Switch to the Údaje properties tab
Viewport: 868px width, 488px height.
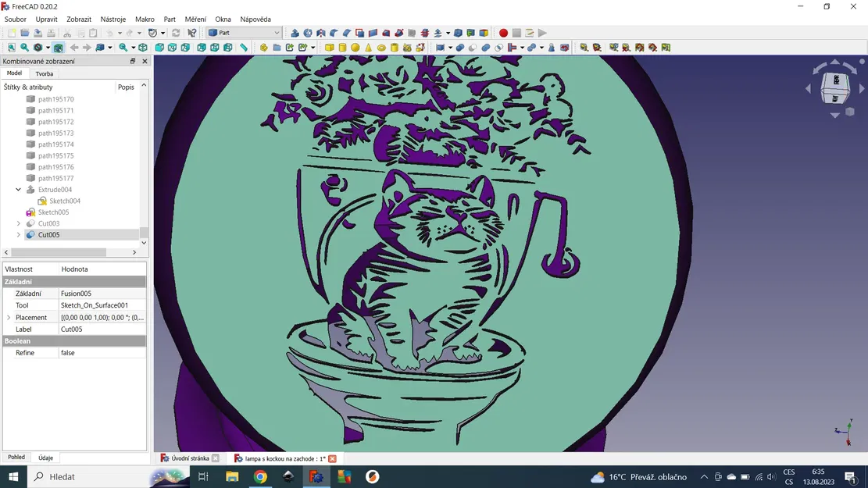point(45,458)
